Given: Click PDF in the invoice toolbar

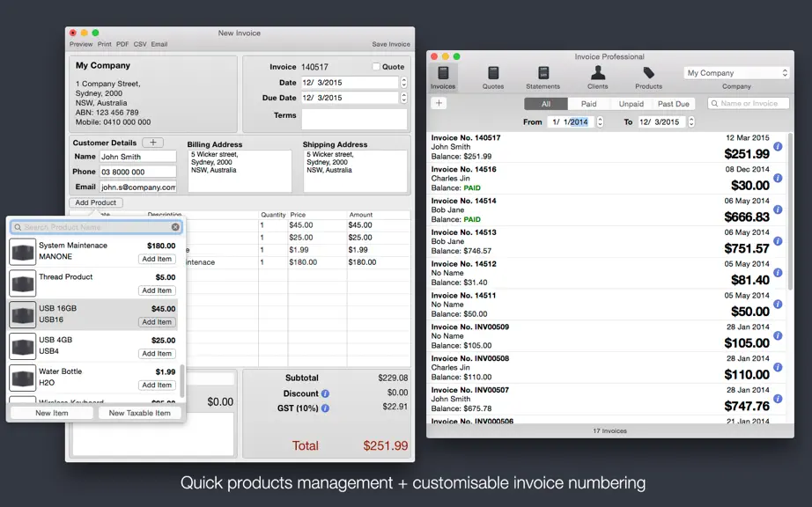Looking at the screenshot, I should coord(122,44).
